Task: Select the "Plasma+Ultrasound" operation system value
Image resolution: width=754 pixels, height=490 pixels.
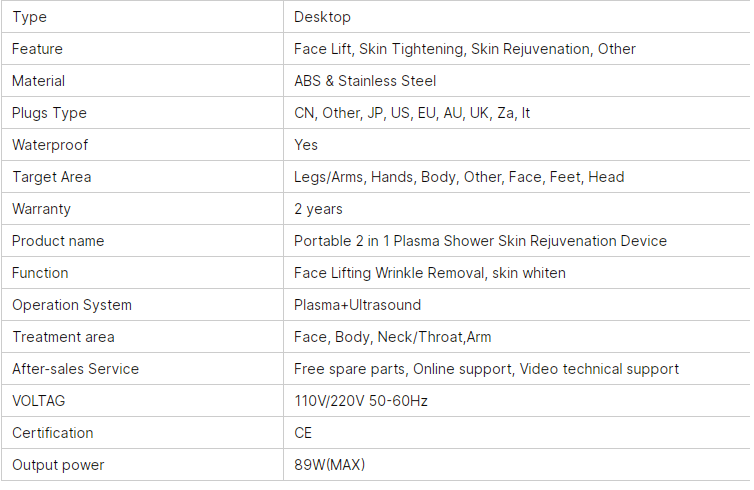Action: point(357,305)
